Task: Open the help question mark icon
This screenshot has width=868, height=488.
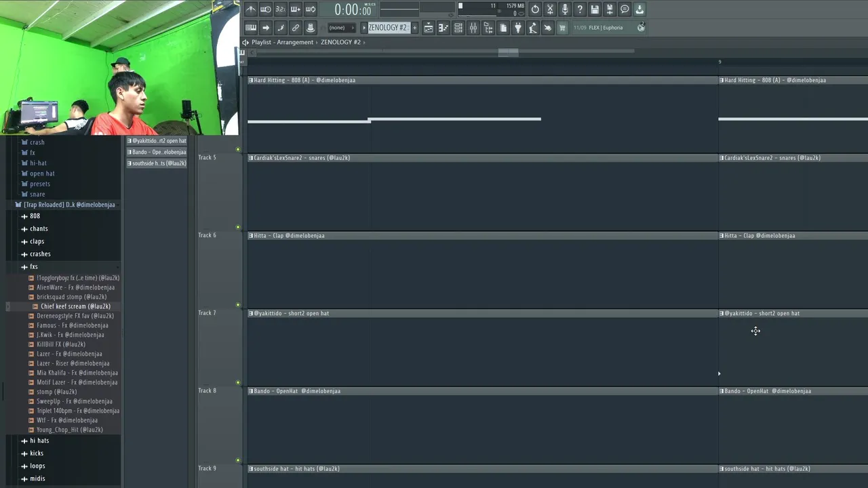Action: tap(580, 9)
